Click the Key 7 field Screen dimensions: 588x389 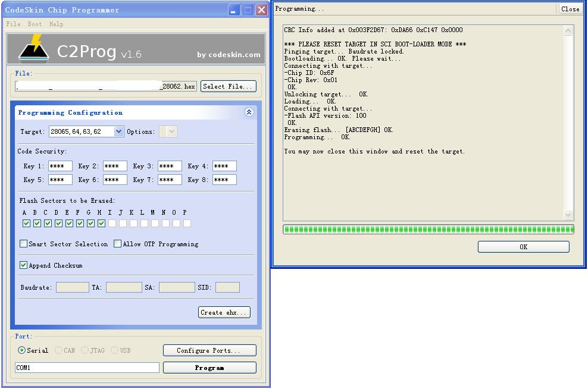pyautogui.click(x=170, y=180)
